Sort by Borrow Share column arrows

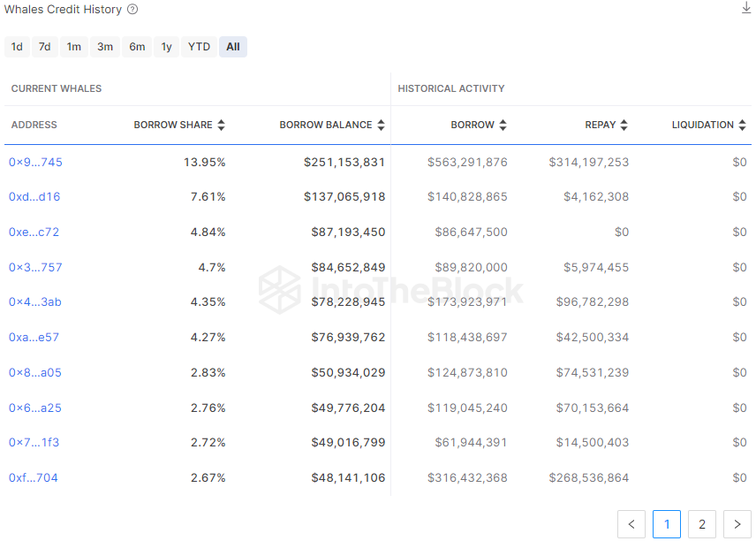coord(222,126)
